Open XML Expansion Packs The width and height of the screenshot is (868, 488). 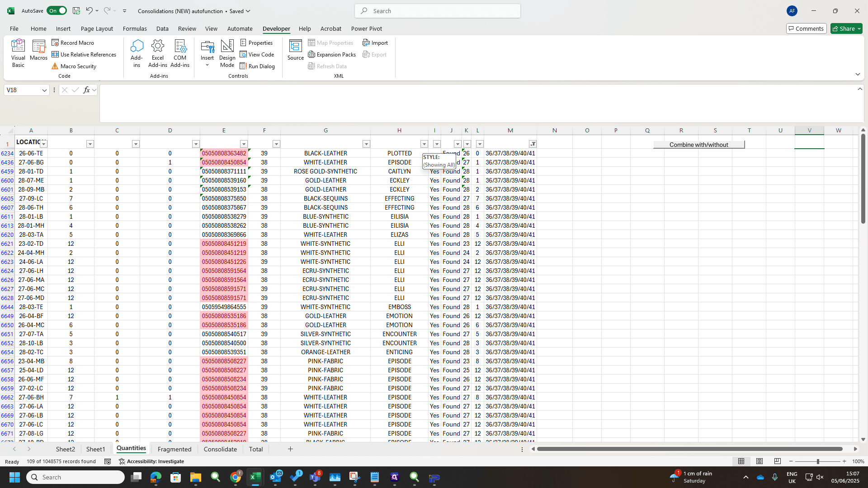tap(332, 54)
